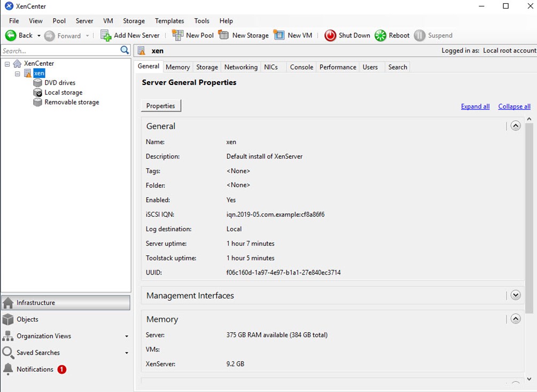Image resolution: width=537 pixels, height=392 pixels.
Task: Select the Local storage tree item
Action: (x=64, y=92)
